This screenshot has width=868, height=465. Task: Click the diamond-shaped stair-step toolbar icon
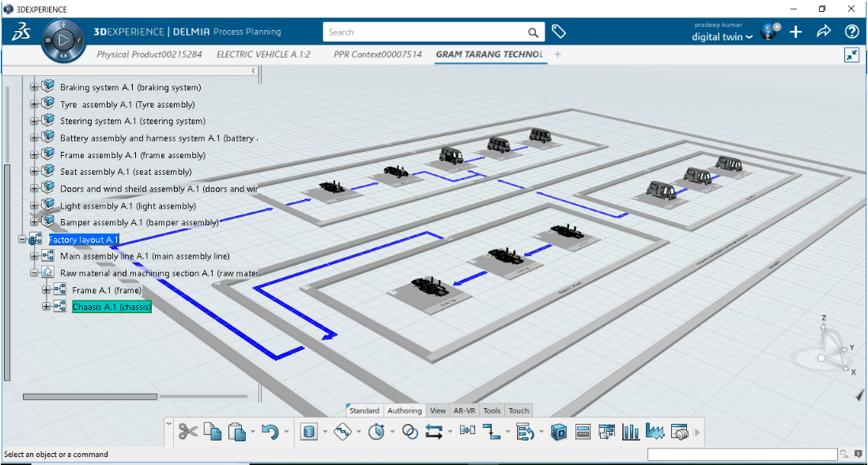coord(343,431)
